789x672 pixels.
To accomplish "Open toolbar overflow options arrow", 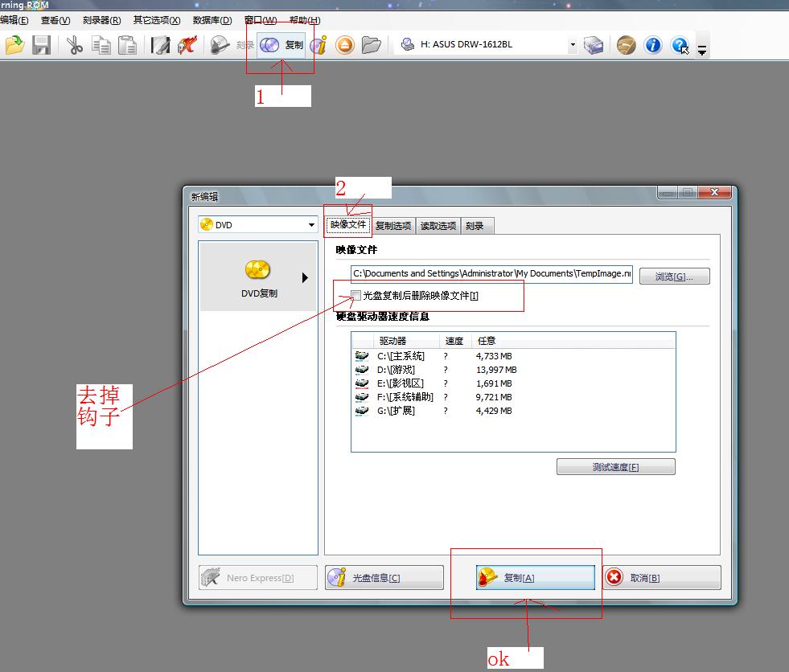I will (702, 50).
